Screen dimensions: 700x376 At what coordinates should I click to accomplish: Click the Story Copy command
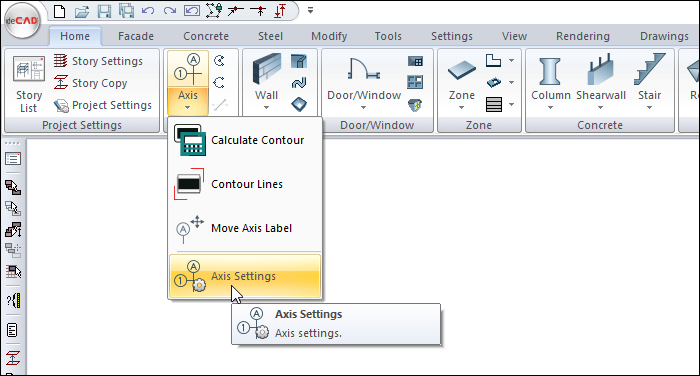click(91, 83)
